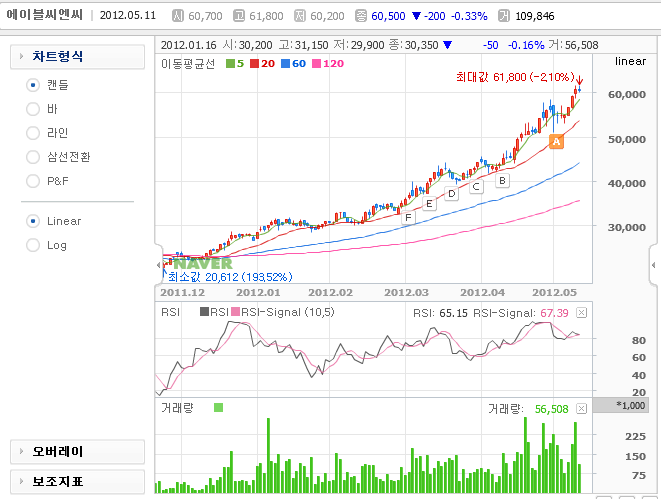661x499 pixels.
Task: Close the RSI-Signal indicator panel
Action: pos(582,313)
